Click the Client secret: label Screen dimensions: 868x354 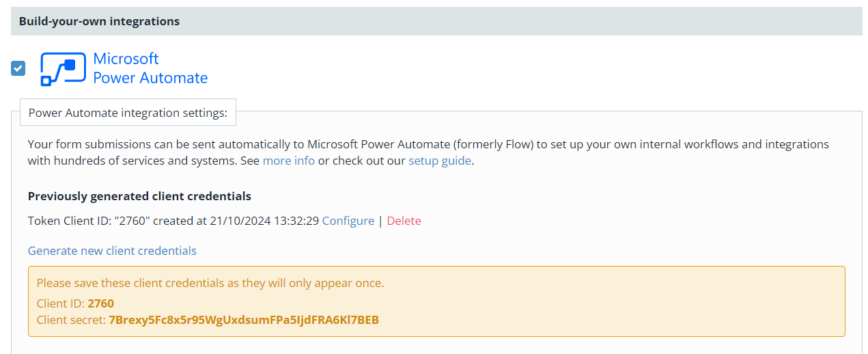71,320
